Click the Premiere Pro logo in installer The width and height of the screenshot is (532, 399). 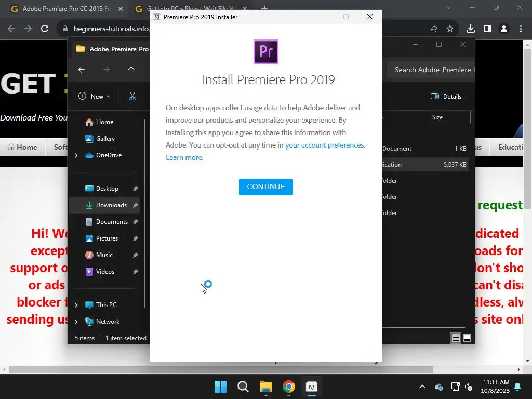tap(266, 52)
